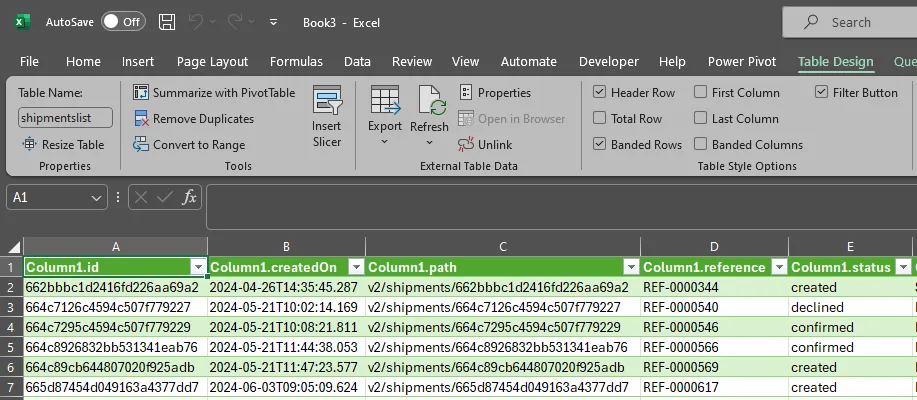
Task: Select the Table Design tab
Action: (836, 61)
